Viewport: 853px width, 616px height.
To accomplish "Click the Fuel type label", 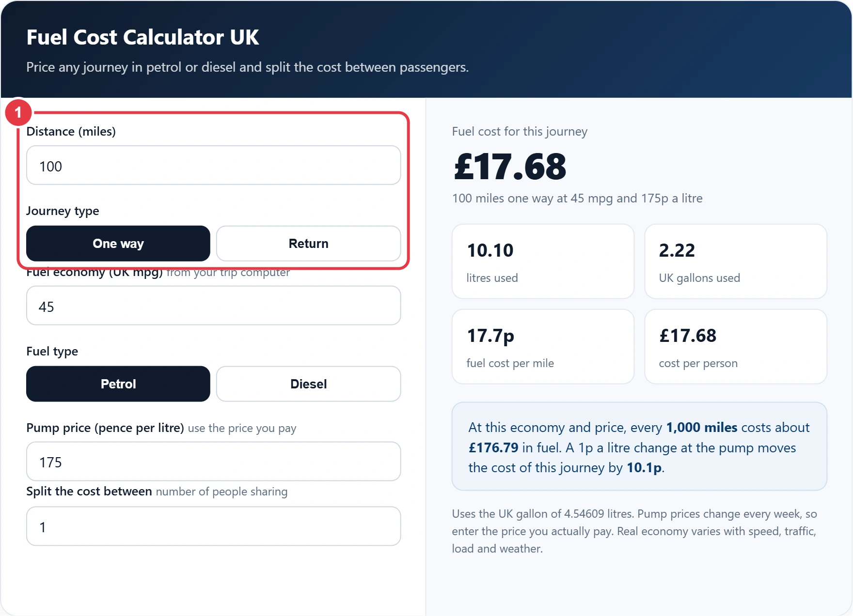I will [x=52, y=351].
